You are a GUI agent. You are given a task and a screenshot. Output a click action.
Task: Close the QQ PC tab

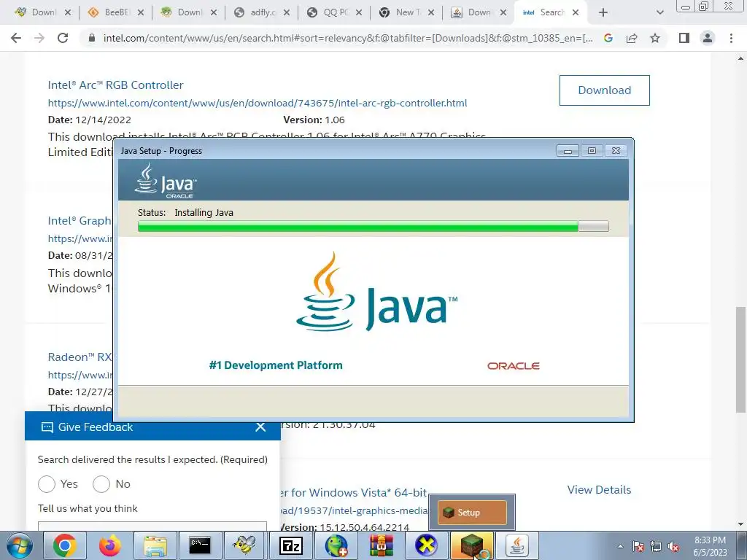point(359,13)
